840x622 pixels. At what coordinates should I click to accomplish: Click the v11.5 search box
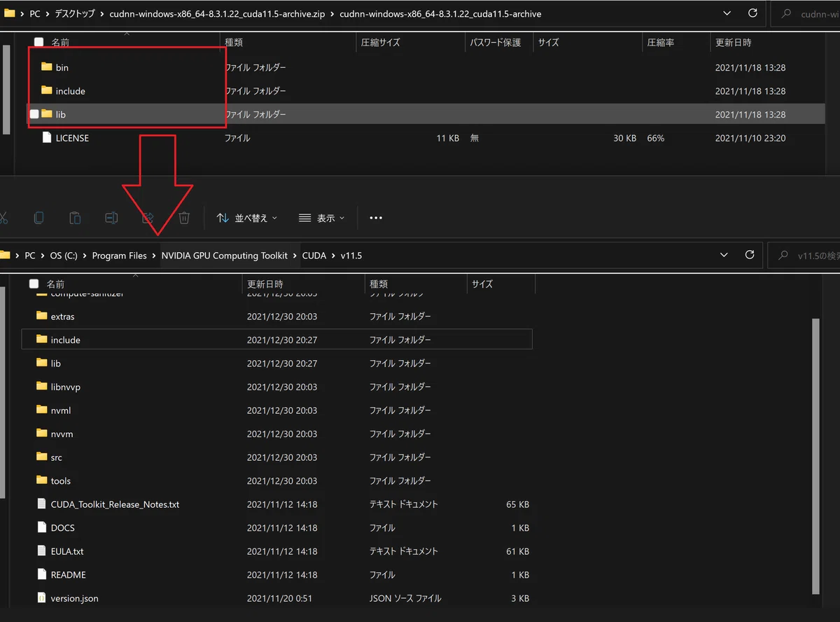tap(804, 255)
